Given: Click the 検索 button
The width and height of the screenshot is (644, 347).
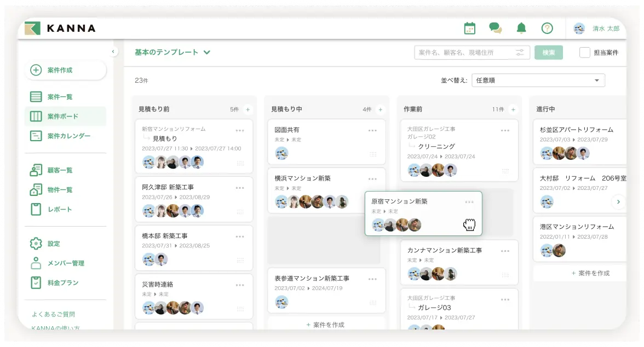Looking at the screenshot, I should [549, 53].
